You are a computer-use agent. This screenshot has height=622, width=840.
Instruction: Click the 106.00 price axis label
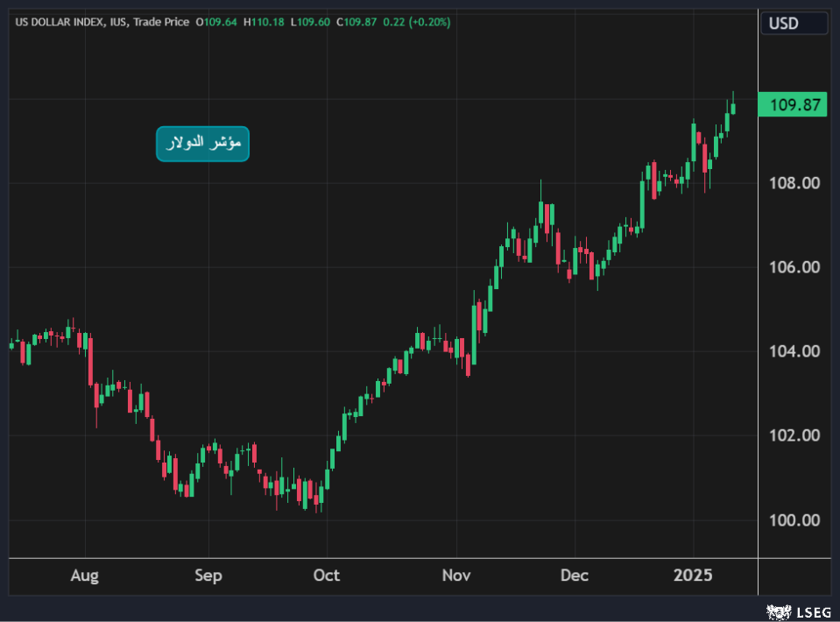point(794,267)
